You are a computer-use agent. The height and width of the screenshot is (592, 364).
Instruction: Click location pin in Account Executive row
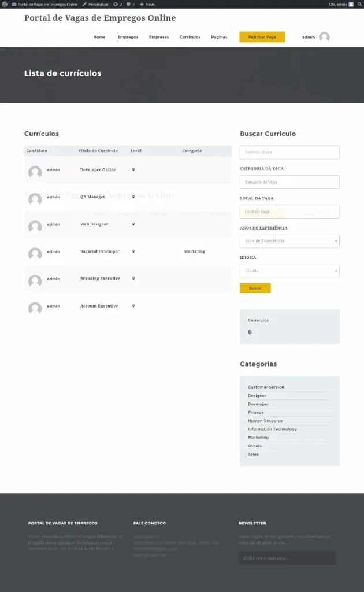133,306
